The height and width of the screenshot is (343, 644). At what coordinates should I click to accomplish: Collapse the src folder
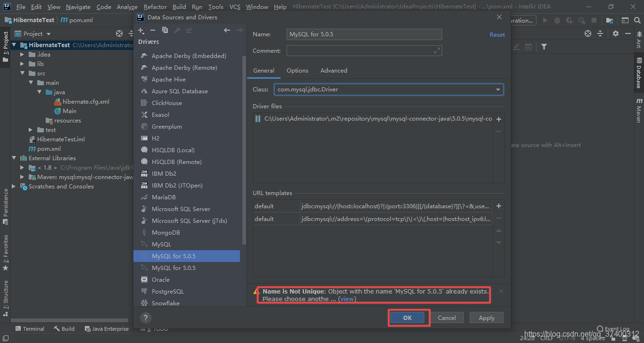coord(22,73)
